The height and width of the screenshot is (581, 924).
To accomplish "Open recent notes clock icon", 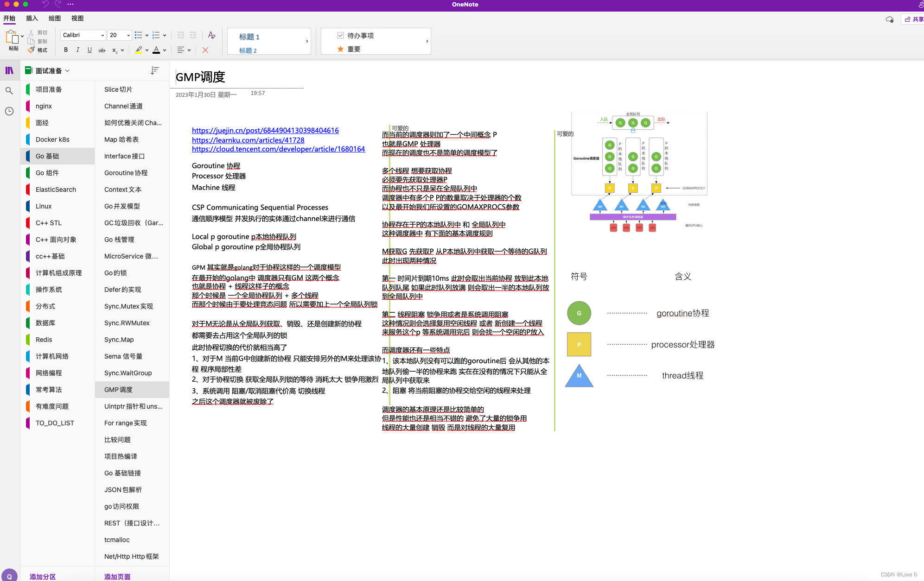I will click(x=9, y=111).
